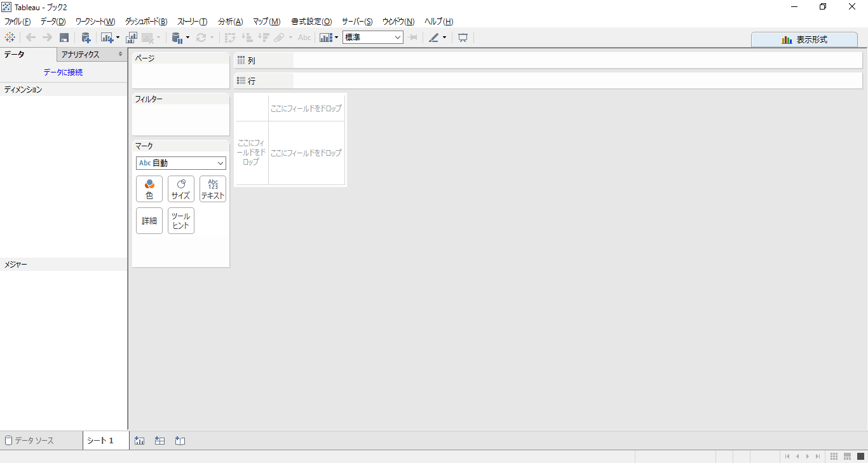868x463 pixels.
Task: Toggle mark labels with the Abc icon
Action: (x=304, y=38)
